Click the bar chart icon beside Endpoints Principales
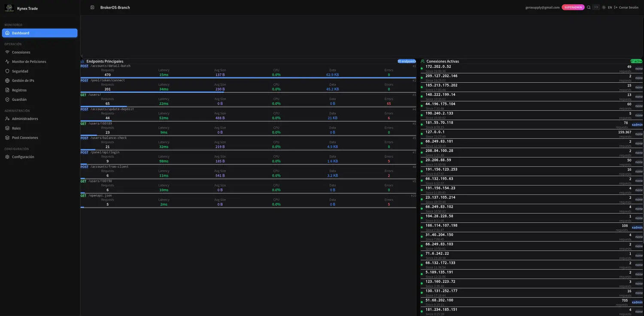Image resolution: width=644 pixels, height=316 pixels. coord(82,61)
